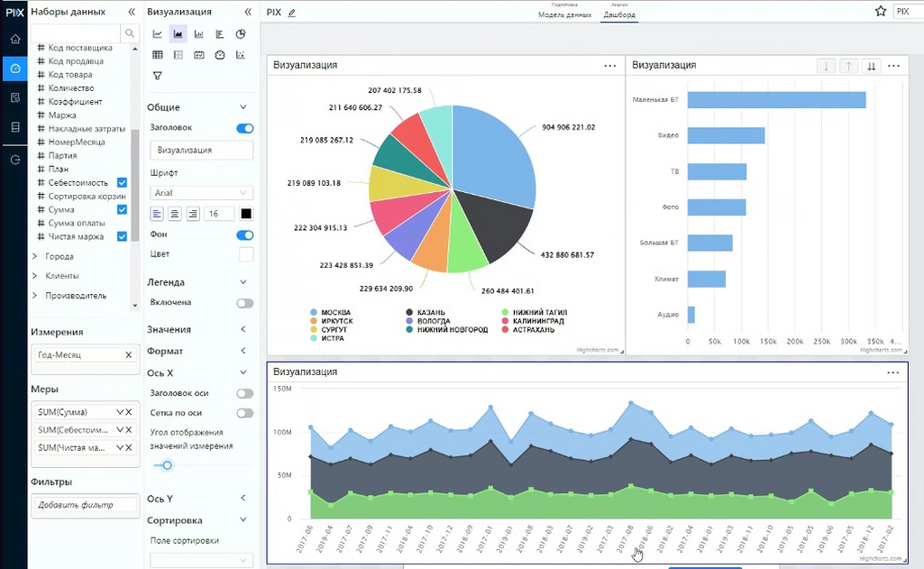Screen dimensions: 924x569
Task: Toggle the Заголовок switch off
Action: click(244, 129)
